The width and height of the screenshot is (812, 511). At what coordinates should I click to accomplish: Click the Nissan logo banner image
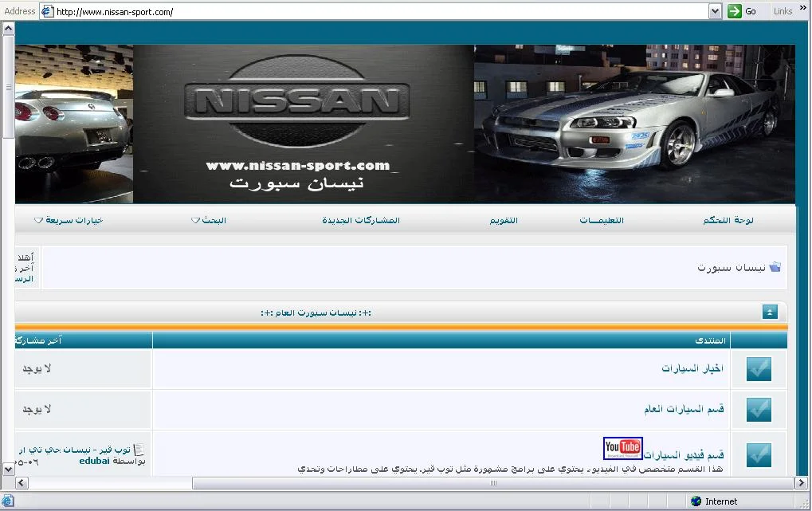304,124
